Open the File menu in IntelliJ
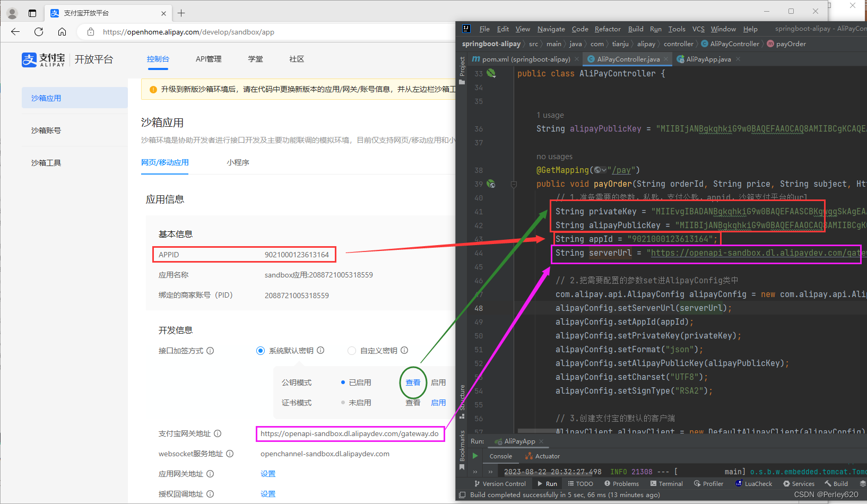This screenshot has width=867, height=504. pyautogui.click(x=484, y=29)
